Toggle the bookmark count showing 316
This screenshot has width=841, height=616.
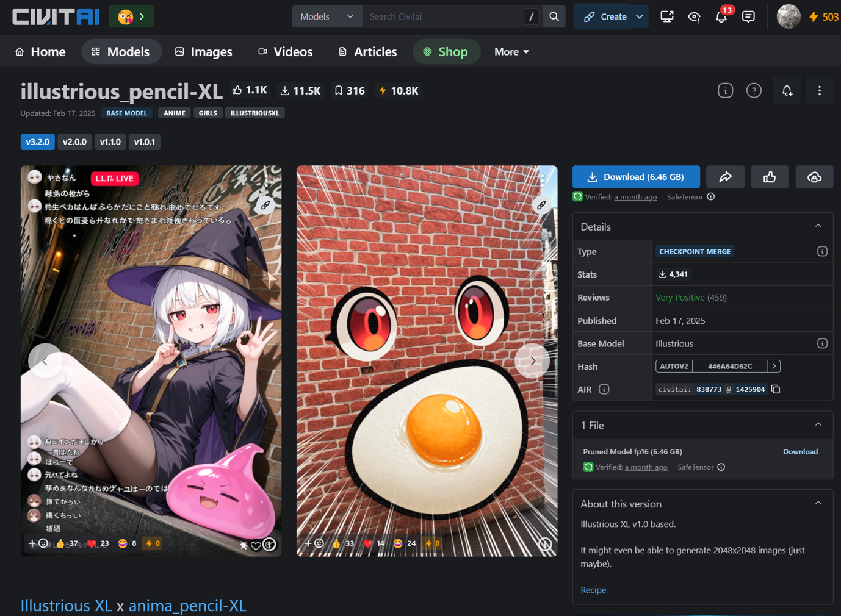350,91
